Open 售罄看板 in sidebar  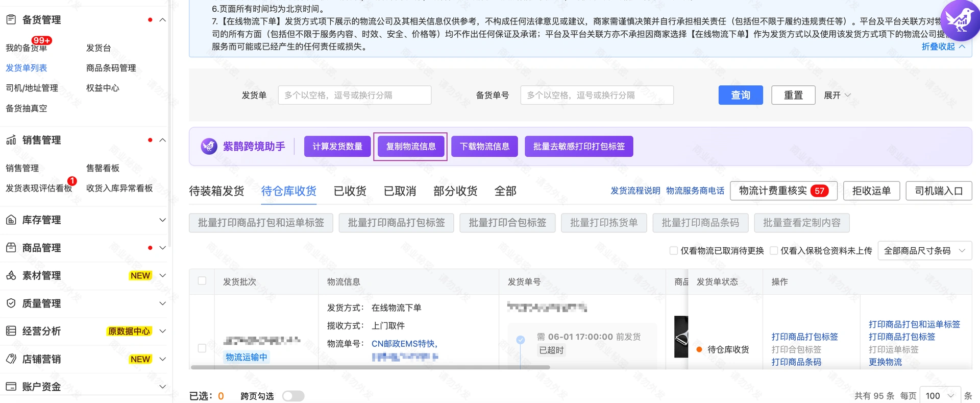click(x=103, y=168)
